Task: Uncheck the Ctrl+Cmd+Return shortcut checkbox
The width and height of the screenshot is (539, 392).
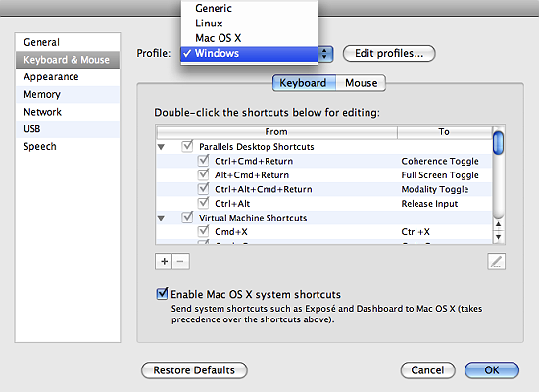Action: (x=204, y=161)
